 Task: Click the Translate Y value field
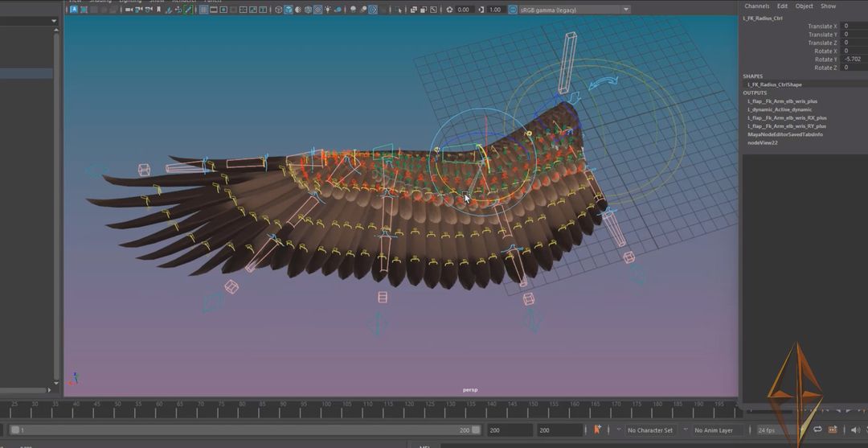(x=854, y=35)
